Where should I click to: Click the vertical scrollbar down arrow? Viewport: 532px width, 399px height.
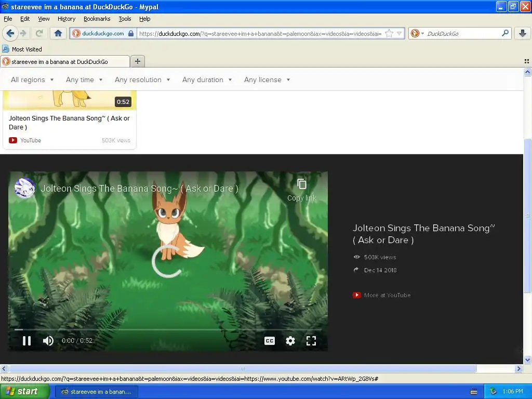527,360
